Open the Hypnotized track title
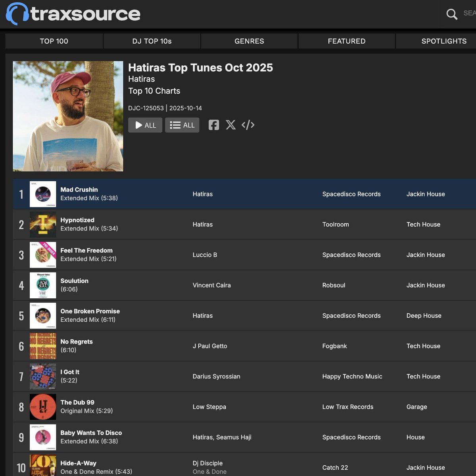This screenshot has width=476, height=476. coord(77,220)
